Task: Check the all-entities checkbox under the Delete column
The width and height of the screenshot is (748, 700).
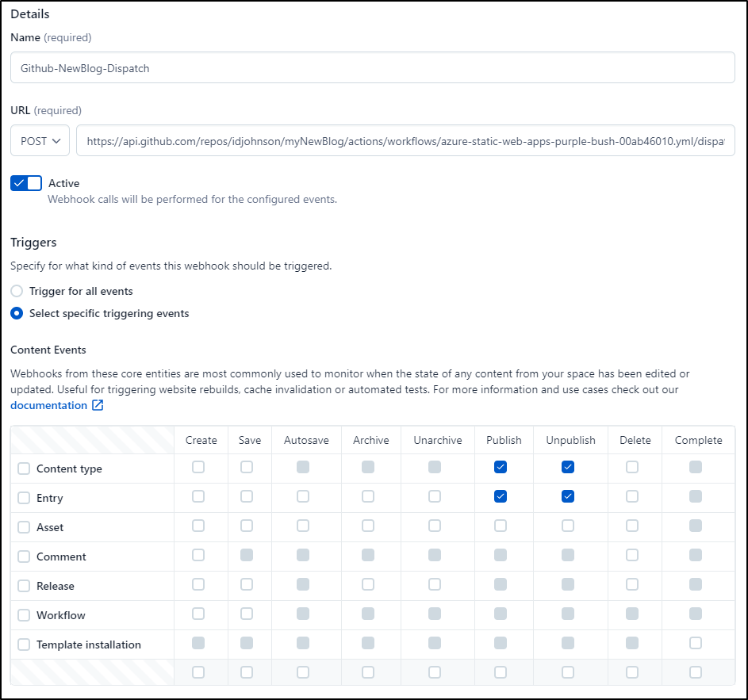Action: point(632,672)
